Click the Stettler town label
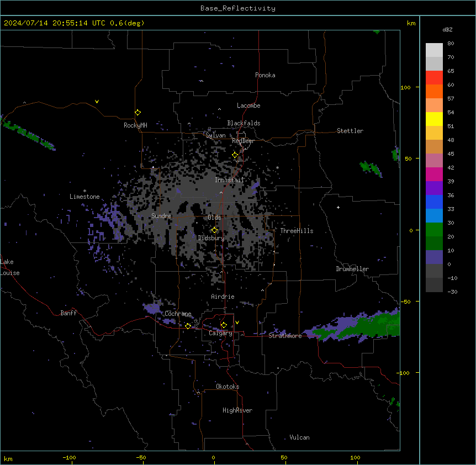Screen dimensions: 476x465 pos(350,131)
